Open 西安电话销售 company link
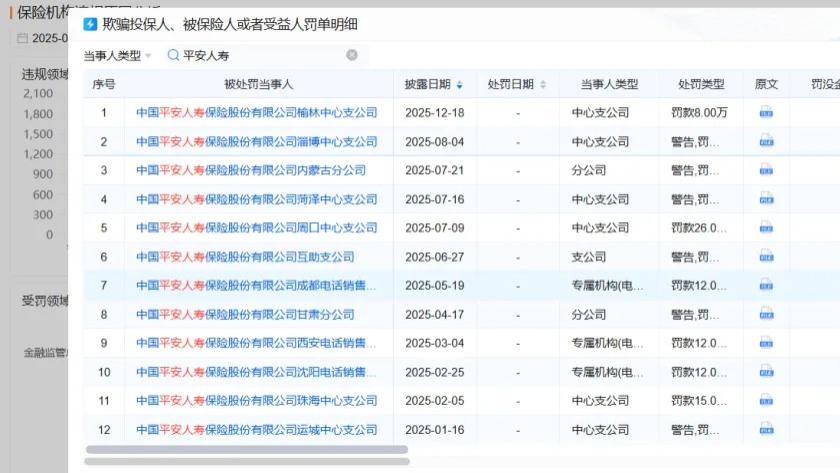The height and width of the screenshot is (473, 840). tap(256, 343)
